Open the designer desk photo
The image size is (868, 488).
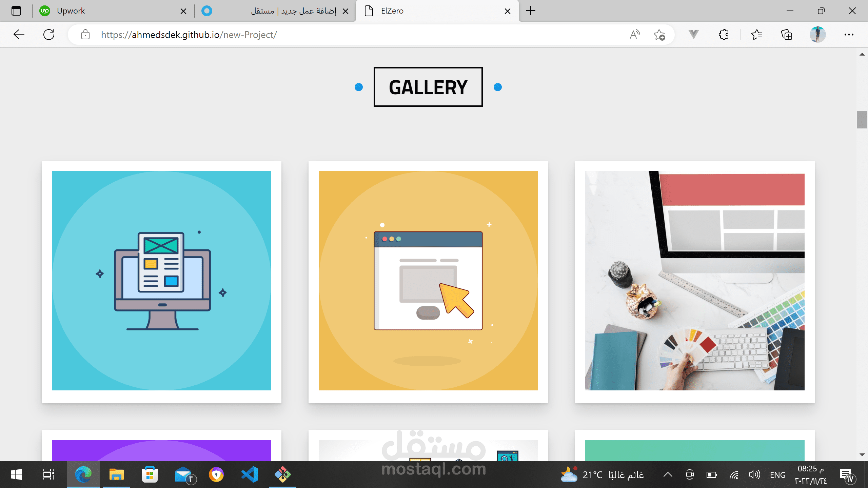click(694, 281)
